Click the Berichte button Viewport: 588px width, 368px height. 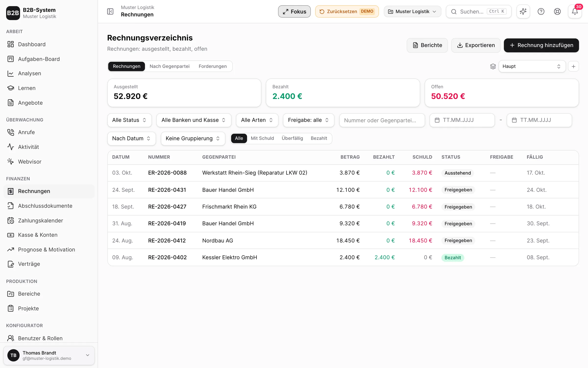pos(427,45)
